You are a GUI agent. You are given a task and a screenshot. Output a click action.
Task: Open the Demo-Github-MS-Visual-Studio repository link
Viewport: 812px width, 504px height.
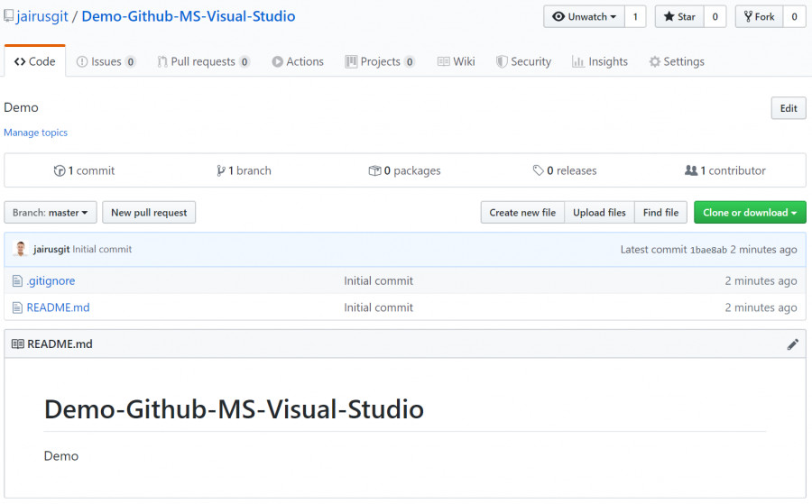pos(189,16)
